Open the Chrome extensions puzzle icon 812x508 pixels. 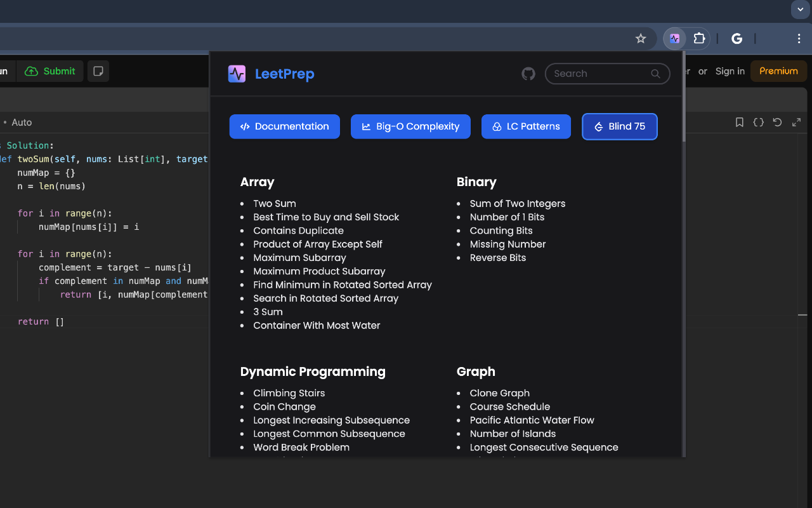click(x=699, y=39)
